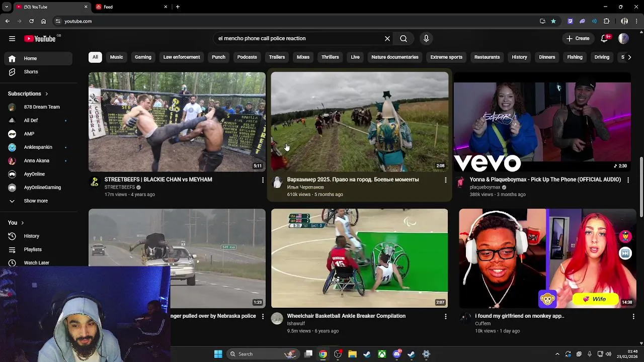Clear the search box with the X

tap(387, 38)
